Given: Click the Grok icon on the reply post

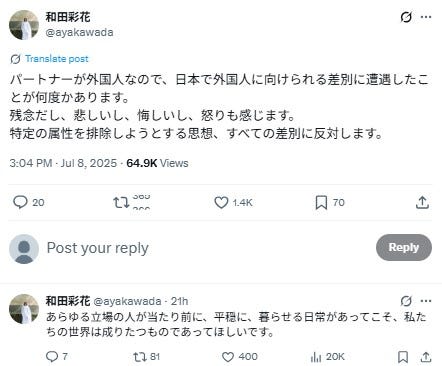Looking at the screenshot, I should pos(406,301).
